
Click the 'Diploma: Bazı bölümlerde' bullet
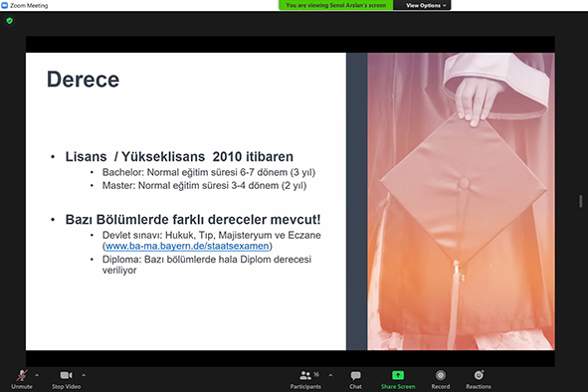coord(207,265)
